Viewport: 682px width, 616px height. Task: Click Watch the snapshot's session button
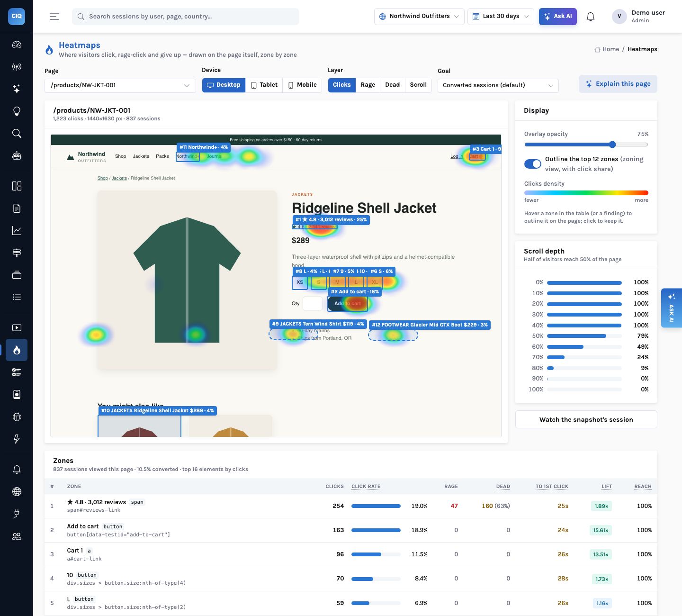point(586,419)
